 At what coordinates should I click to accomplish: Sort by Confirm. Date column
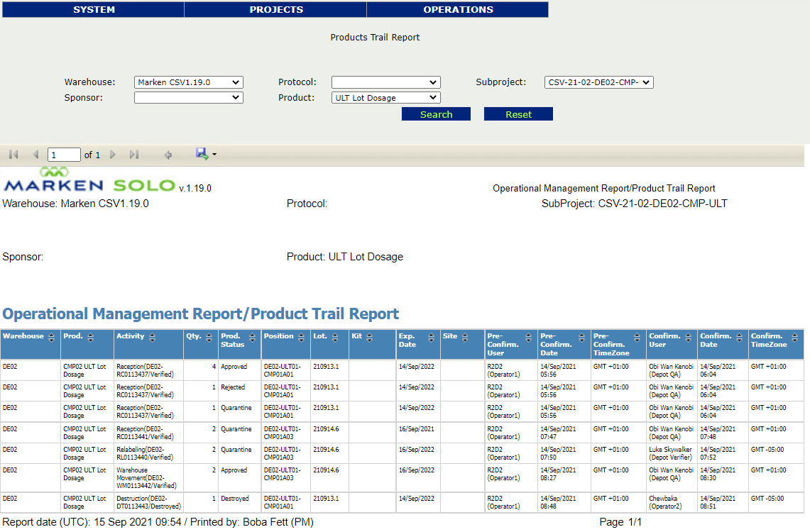coord(739,338)
